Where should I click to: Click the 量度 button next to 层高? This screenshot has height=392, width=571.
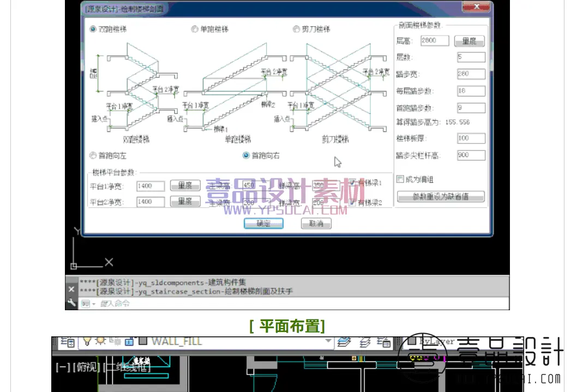tap(470, 41)
